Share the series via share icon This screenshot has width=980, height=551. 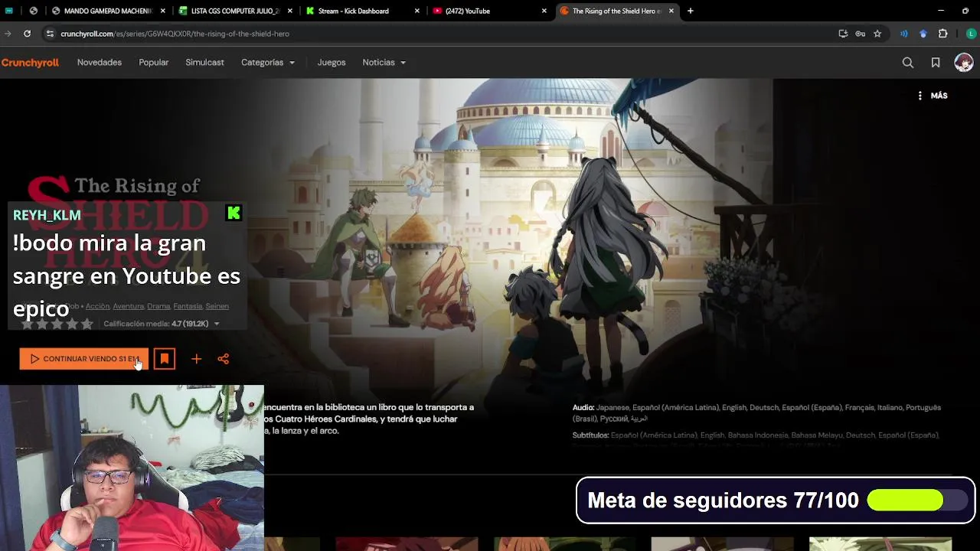pyautogui.click(x=224, y=359)
